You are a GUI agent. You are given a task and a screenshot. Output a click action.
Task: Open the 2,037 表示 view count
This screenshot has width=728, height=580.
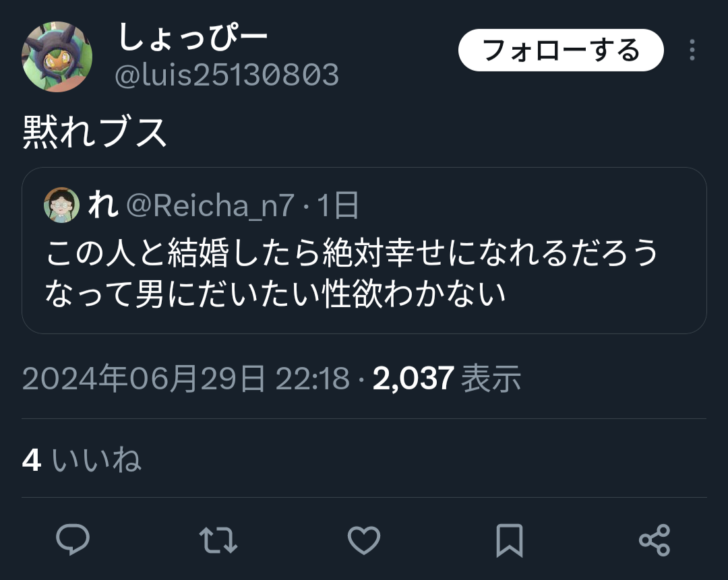[447, 378]
